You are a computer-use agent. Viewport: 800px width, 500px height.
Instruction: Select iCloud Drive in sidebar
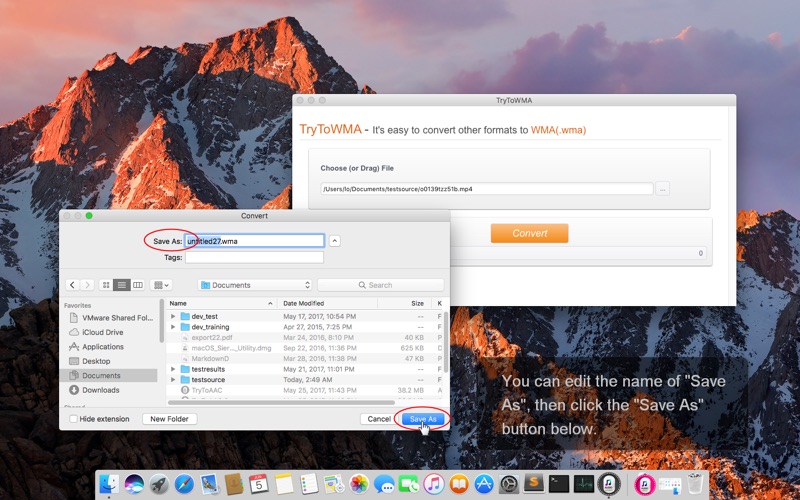point(111,332)
